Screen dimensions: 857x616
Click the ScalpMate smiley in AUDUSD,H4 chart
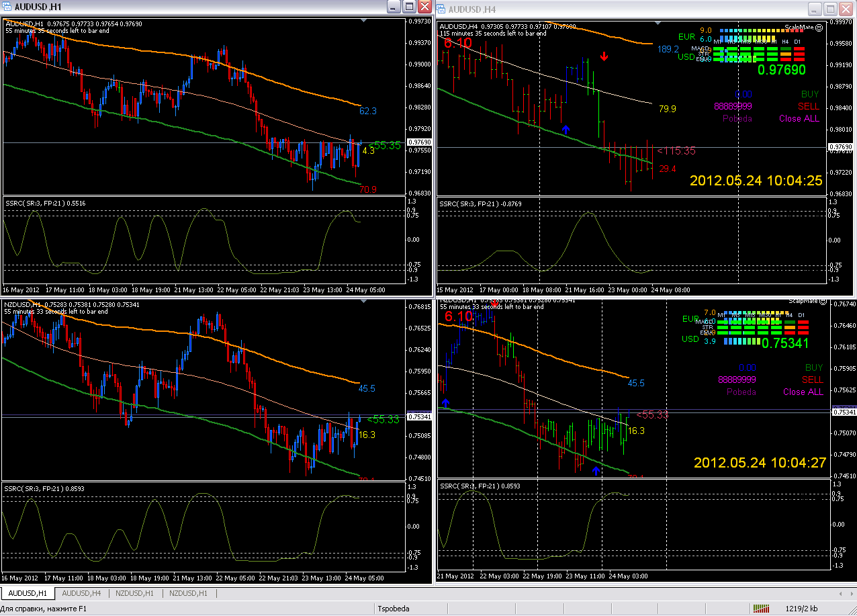[819, 28]
